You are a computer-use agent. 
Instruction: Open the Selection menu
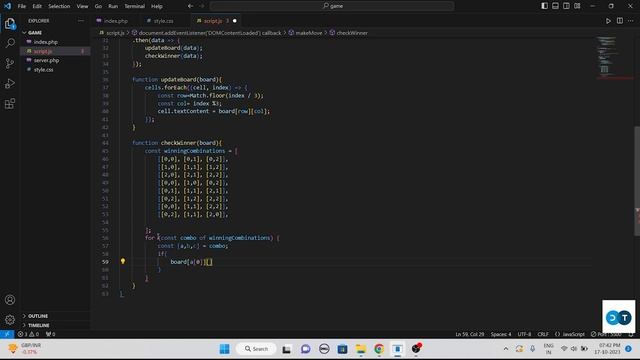pos(59,6)
